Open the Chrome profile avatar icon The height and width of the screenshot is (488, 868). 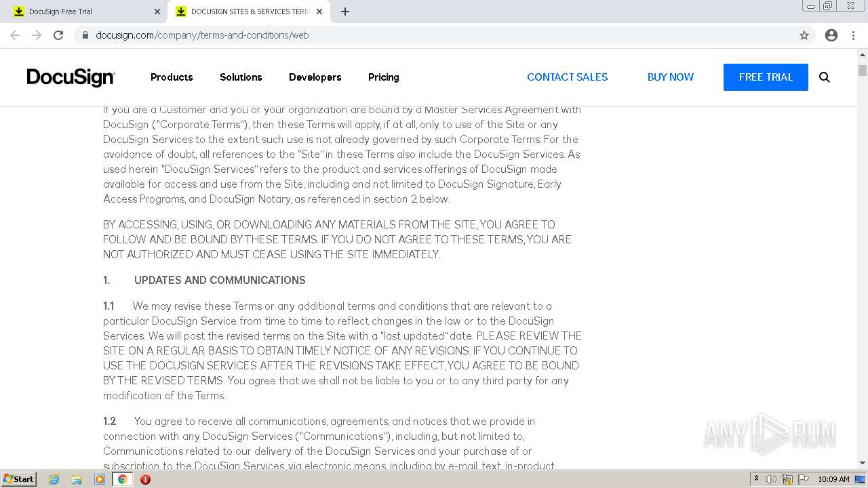[831, 35]
